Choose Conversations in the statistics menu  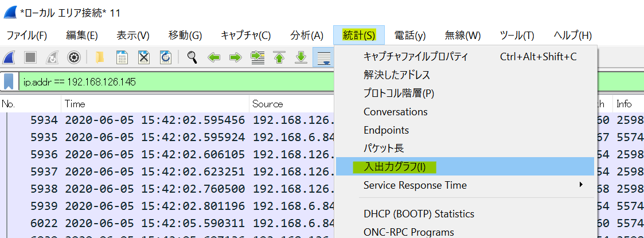pos(395,112)
